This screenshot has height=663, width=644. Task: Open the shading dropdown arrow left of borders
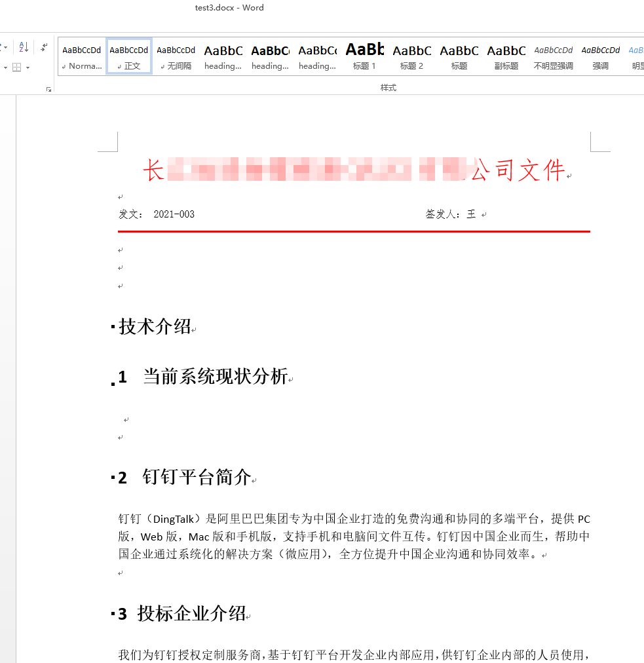pos(5,67)
